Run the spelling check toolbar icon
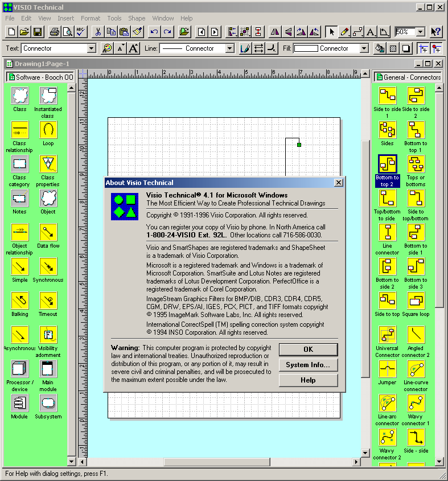The height and width of the screenshot is (481, 448). pyautogui.click(x=81, y=32)
